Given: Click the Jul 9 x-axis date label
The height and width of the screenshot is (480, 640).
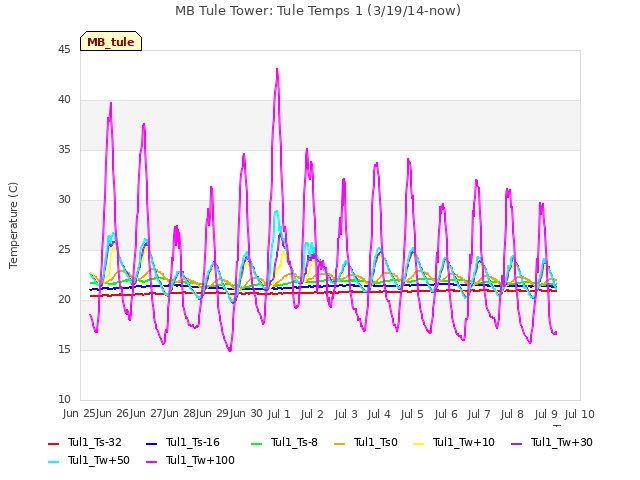Looking at the screenshot, I should point(546,414).
